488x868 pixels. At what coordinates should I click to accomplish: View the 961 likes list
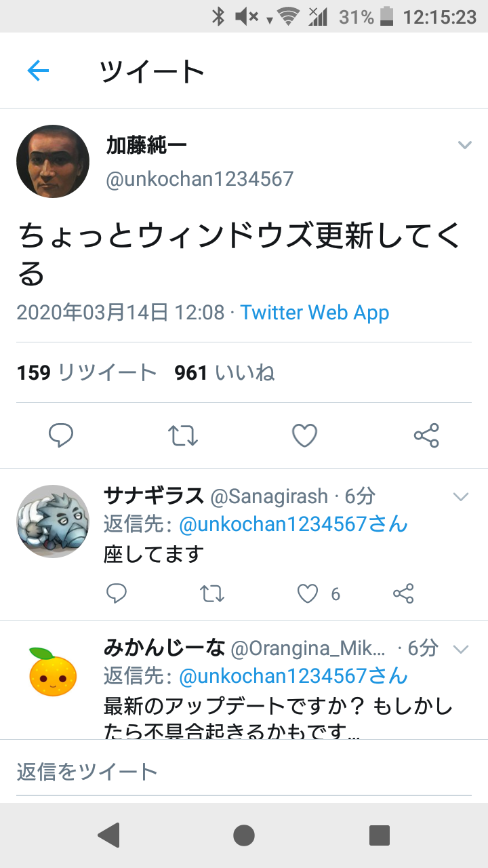(x=224, y=372)
